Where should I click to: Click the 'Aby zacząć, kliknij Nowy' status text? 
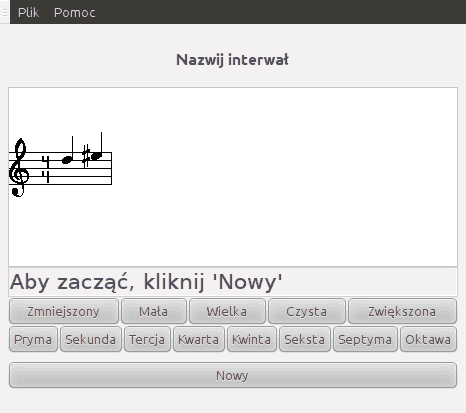pos(146,282)
